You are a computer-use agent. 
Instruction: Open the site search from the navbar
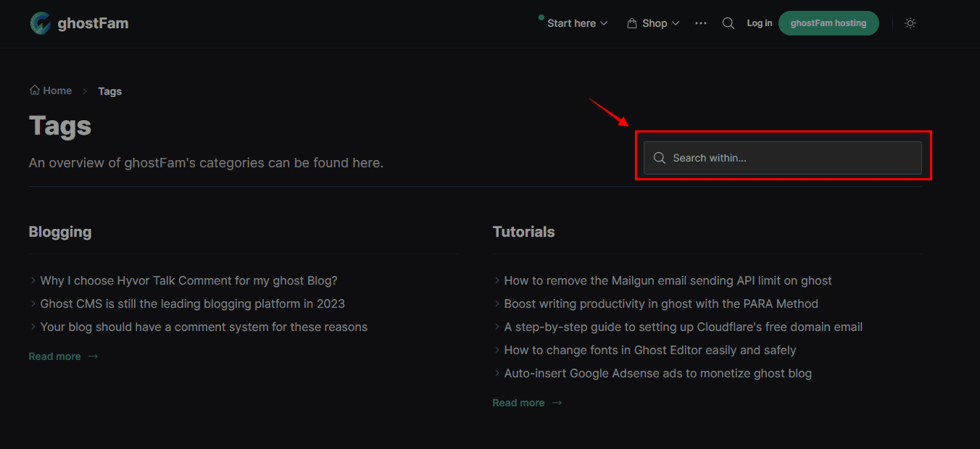tap(728, 22)
